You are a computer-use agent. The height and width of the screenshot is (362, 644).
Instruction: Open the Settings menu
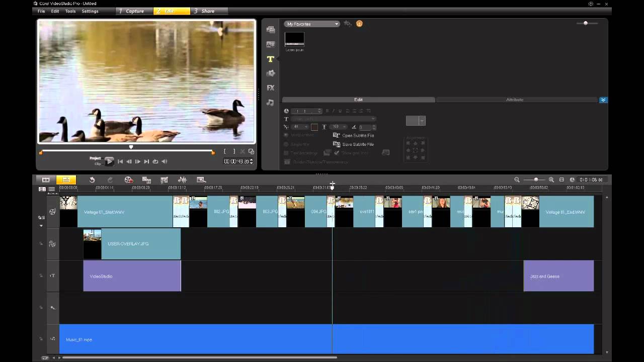(x=90, y=11)
